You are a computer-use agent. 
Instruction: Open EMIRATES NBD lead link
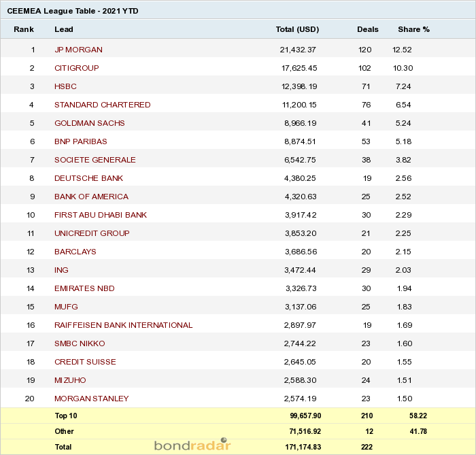click(84, 288)
